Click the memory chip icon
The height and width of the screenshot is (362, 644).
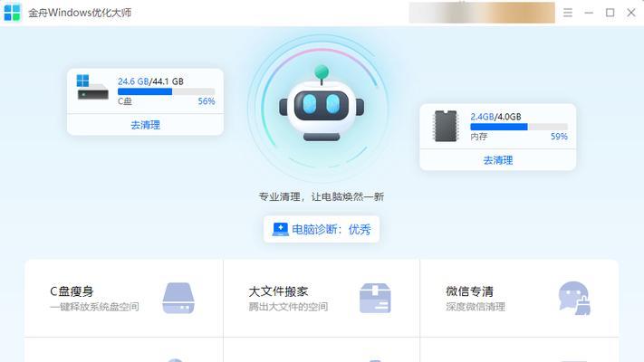[x=446, y=126]
